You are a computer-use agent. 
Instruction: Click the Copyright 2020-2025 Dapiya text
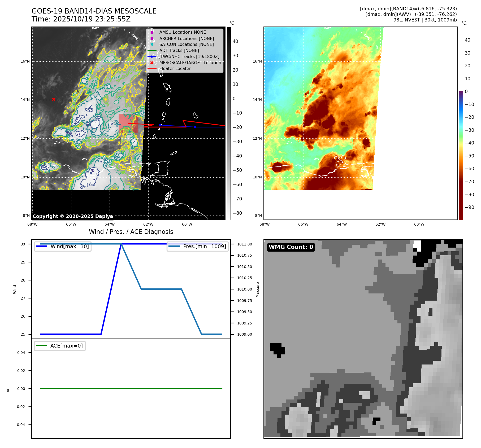73,216
